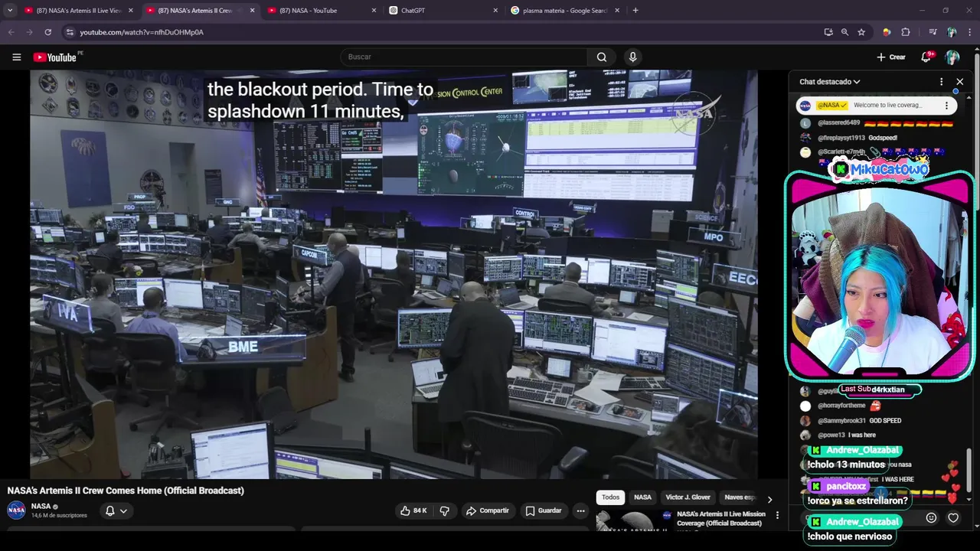The width and height of the screenshot is (980, 551).
Task: Click @Sammybrook31 GOD SPEED chat message
Action: tap(859, 421)
